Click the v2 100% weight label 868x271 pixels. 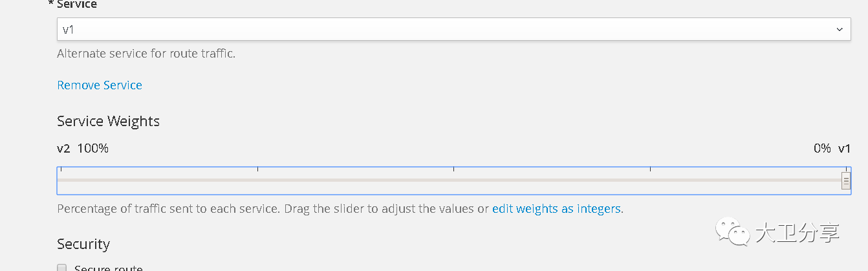click(83, 149)
